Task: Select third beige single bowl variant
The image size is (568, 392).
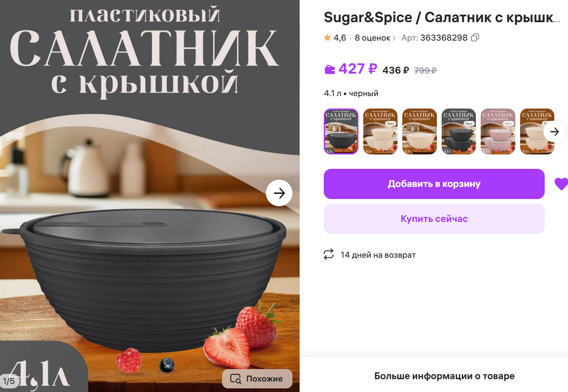Action: click(x=419, y=131)
